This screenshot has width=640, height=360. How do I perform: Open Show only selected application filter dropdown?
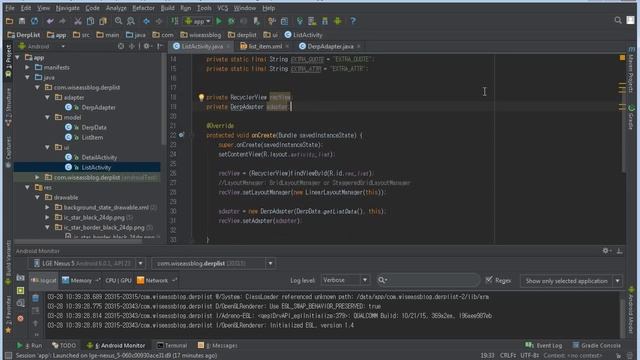coord(571,281)
